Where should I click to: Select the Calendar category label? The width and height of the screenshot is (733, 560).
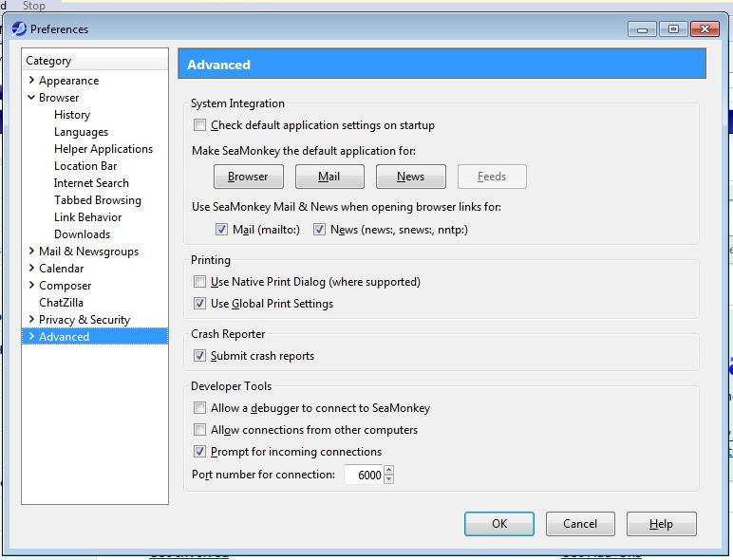tap(61, 269)
